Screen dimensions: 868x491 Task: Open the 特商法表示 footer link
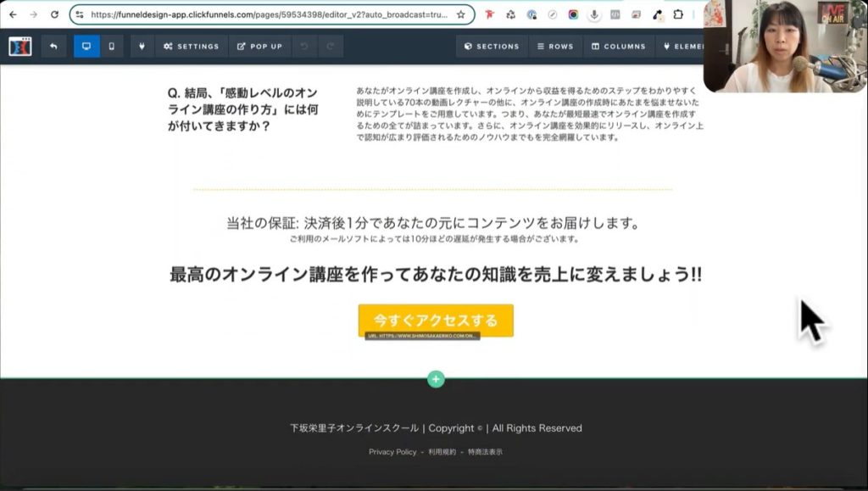[x=486, y=452]
